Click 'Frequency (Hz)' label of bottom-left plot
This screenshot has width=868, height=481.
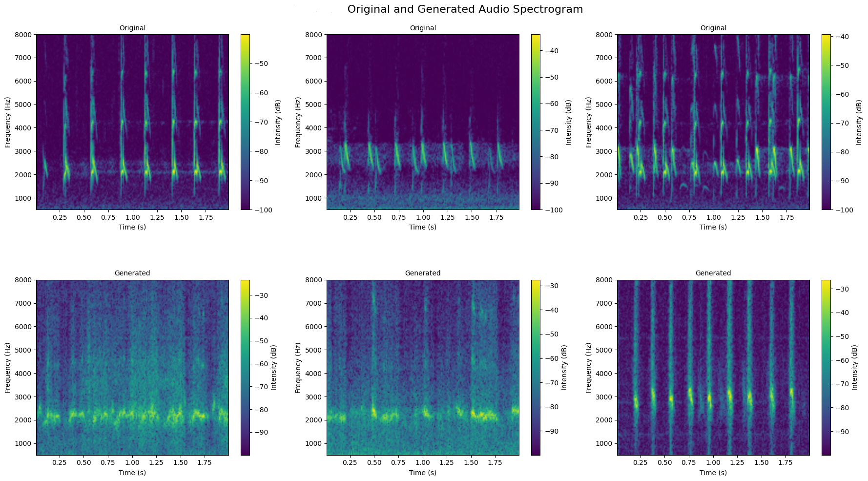point(8,367)
